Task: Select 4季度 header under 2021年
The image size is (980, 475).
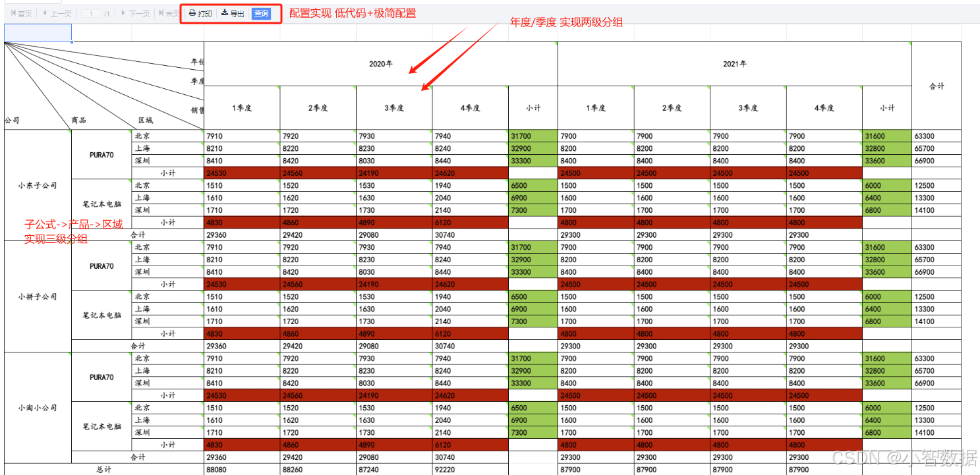Action: click(x=824, y=107)
